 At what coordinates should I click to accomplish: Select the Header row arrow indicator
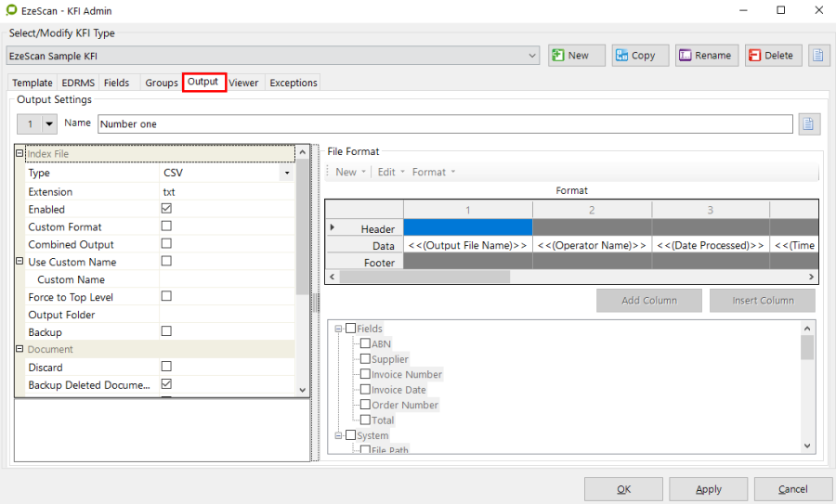click(333, 227)
